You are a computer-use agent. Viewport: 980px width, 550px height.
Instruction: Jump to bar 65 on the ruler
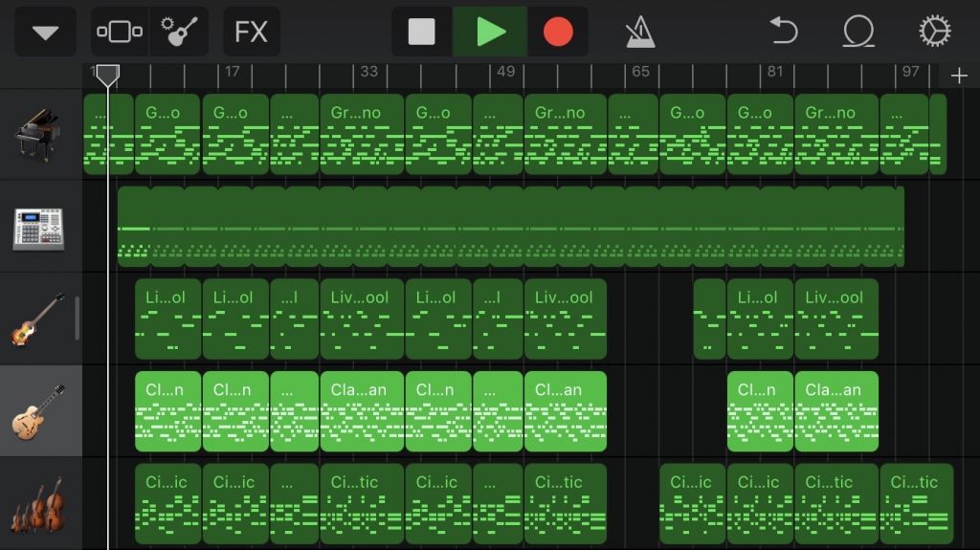(x=640, y=72)
